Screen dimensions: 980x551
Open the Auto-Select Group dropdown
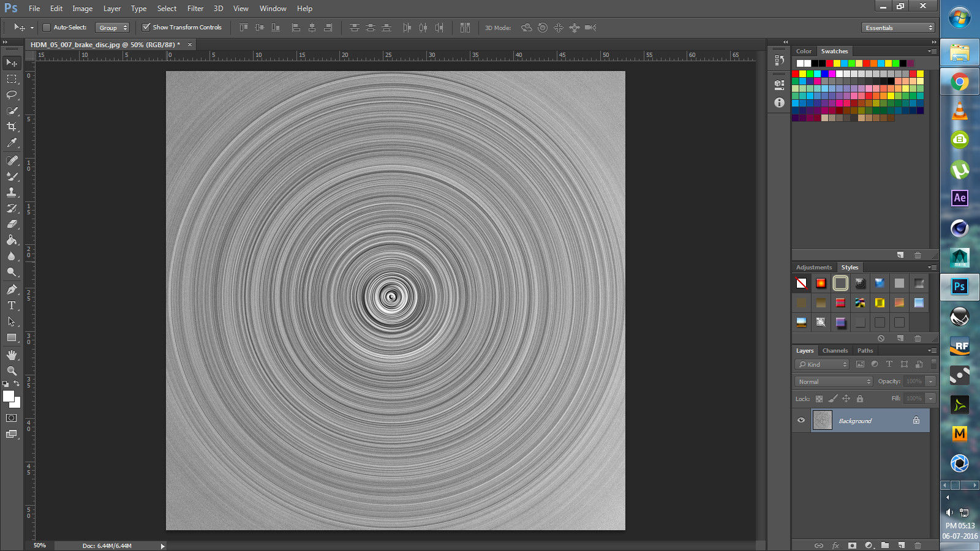[113, 28]
